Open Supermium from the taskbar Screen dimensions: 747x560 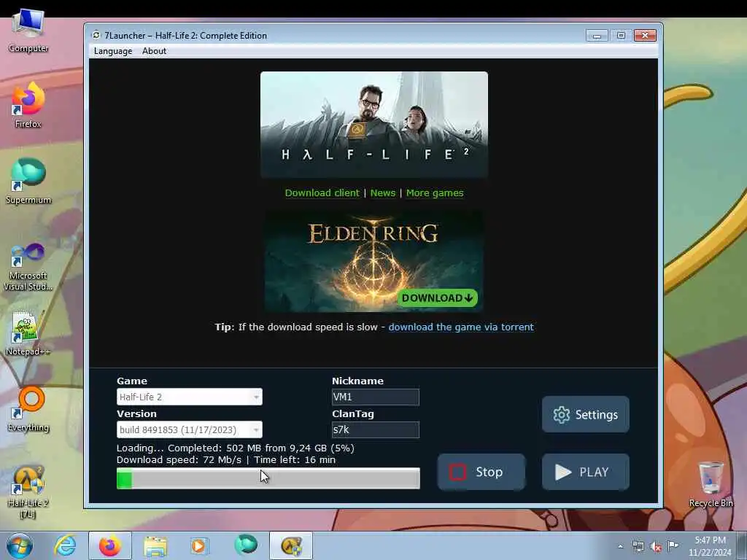click(x=246, y=545)
